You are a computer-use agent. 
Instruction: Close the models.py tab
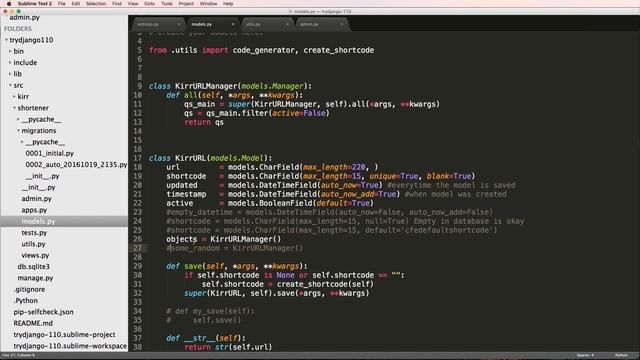click(233, 24)
